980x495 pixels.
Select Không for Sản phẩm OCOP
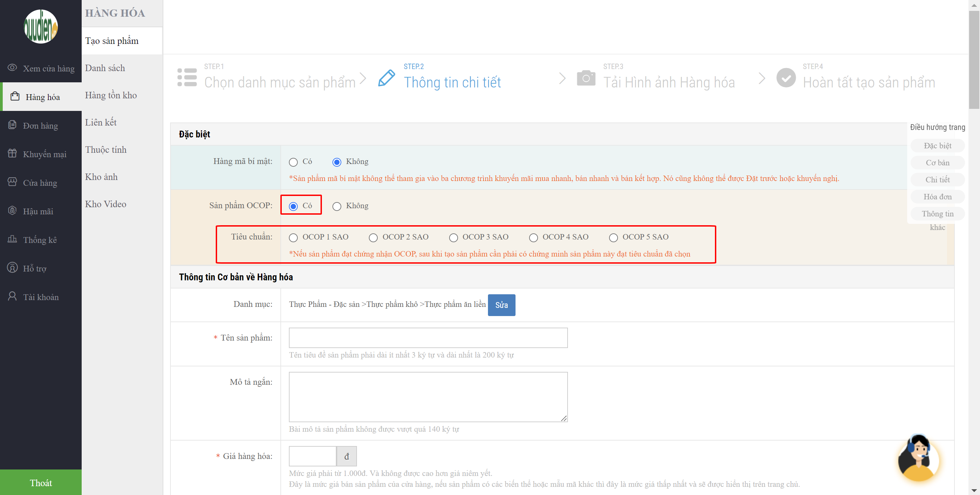[x=337, y=206]
